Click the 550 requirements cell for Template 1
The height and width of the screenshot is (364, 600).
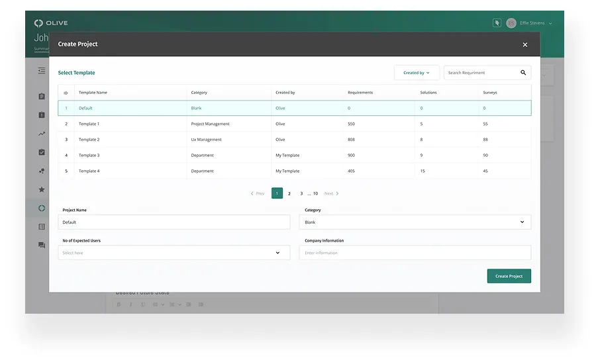coord(351,124)
